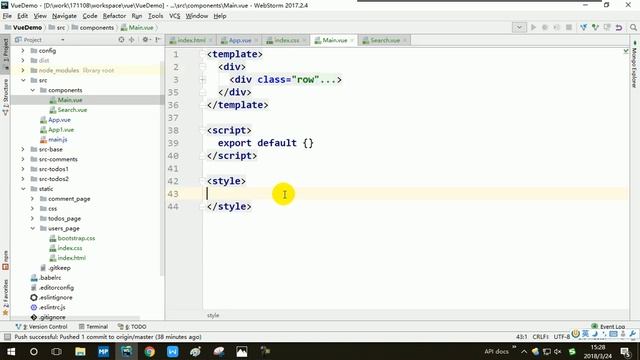Expand the src-base folder
The height and width of the screenshot is (360, 640).
tap(23, 149)
